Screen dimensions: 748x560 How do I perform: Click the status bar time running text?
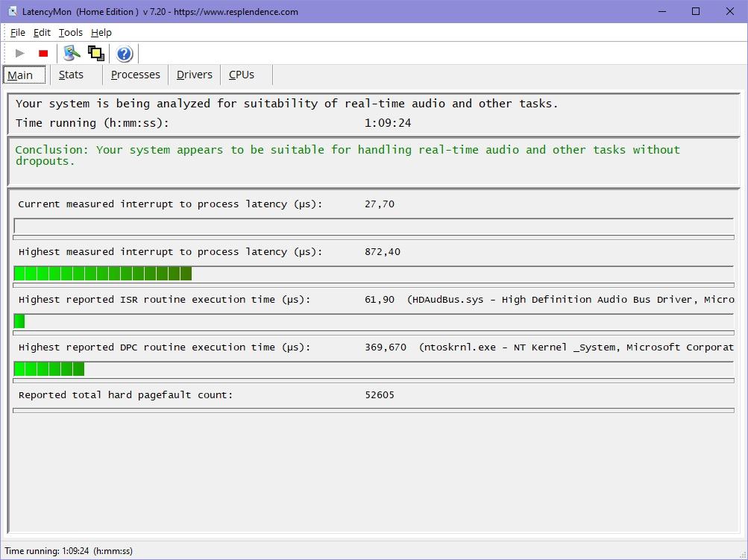tap(69, 551)
